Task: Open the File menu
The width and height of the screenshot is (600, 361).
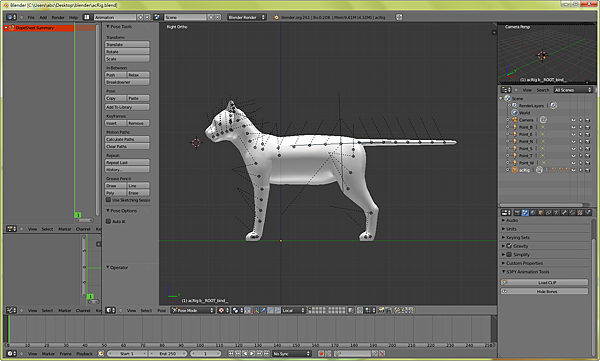Action: click(x=31, y=17)
